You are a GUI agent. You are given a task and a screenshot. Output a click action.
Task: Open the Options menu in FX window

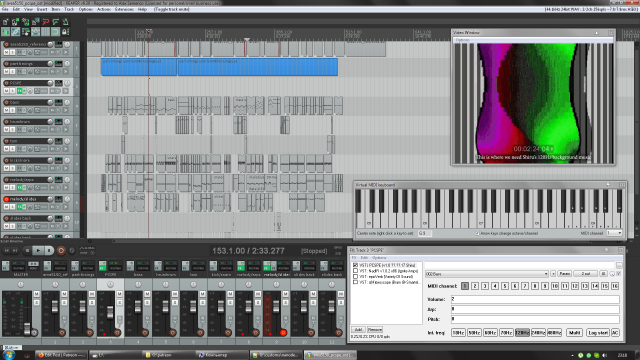click(379, 258)
